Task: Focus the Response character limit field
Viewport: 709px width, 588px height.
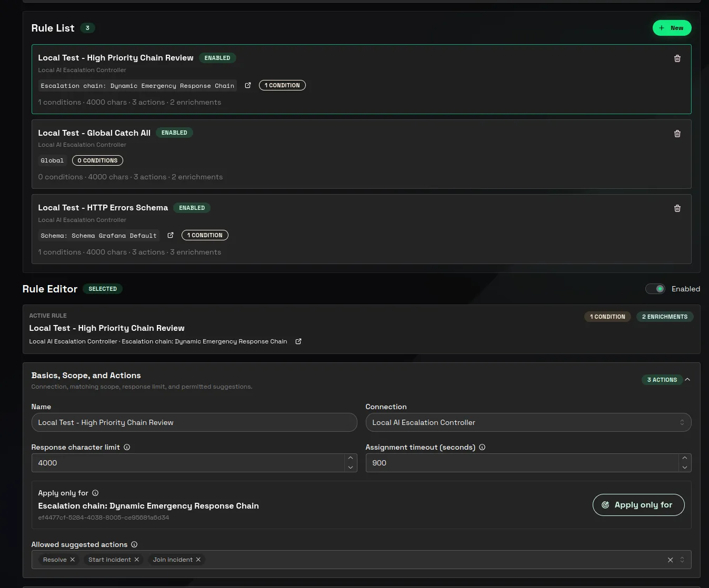Action: [x=188, y=463]
